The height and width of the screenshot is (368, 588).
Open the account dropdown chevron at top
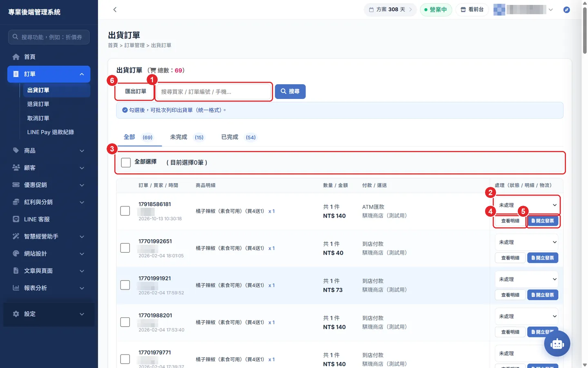pyautogui.click(x=550, y=9)
